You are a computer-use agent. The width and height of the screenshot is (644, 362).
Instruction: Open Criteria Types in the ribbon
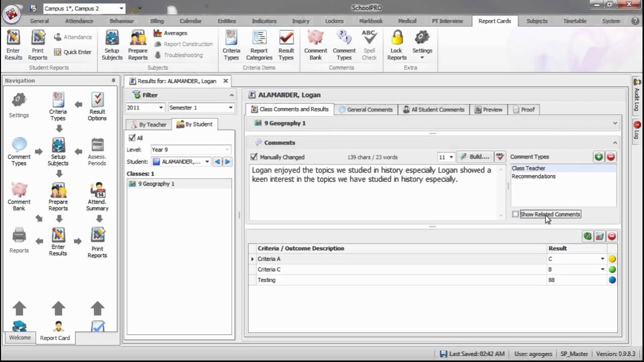(x=231, y=45)
